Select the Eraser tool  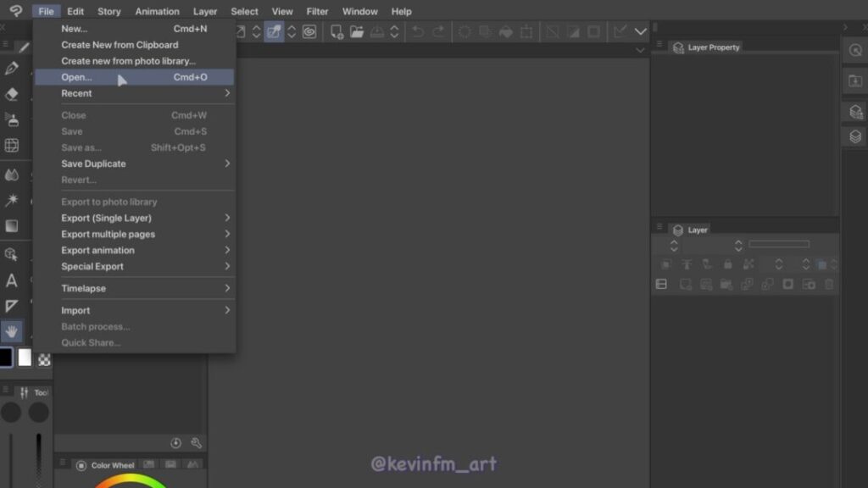tap(12, 94)
